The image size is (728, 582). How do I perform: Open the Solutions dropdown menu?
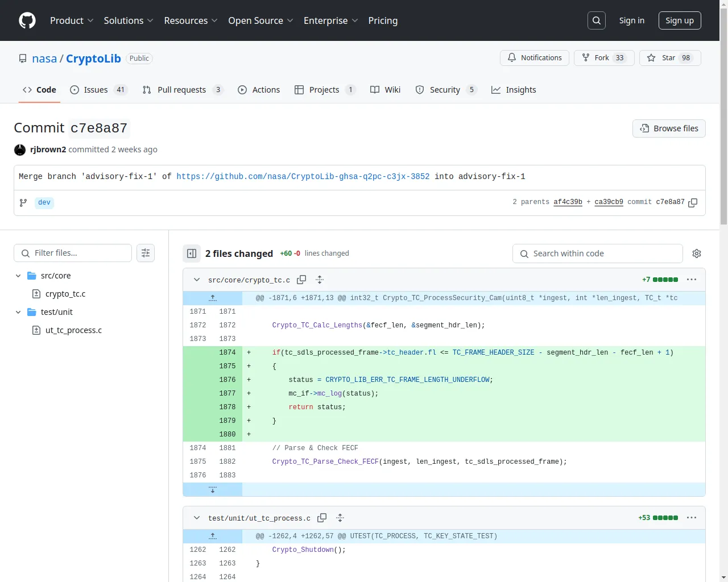coord(129,20)
